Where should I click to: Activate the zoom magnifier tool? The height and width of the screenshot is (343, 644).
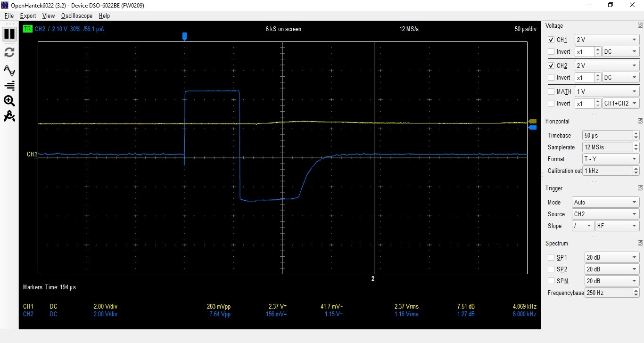click(9, 101)
